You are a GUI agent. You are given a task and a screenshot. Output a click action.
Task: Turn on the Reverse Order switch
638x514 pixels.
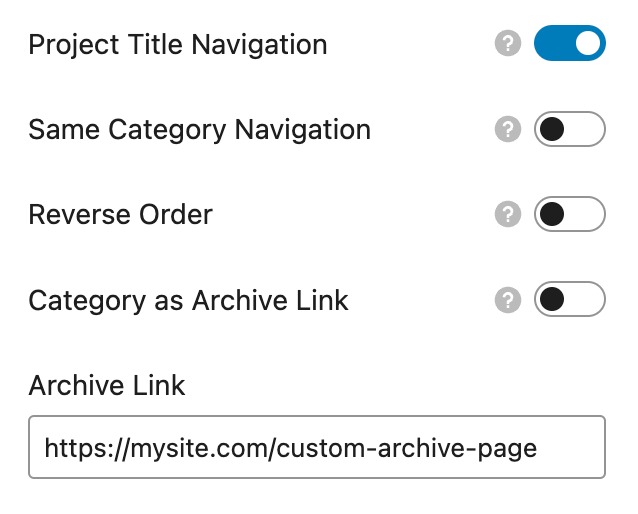coord(569,215)
